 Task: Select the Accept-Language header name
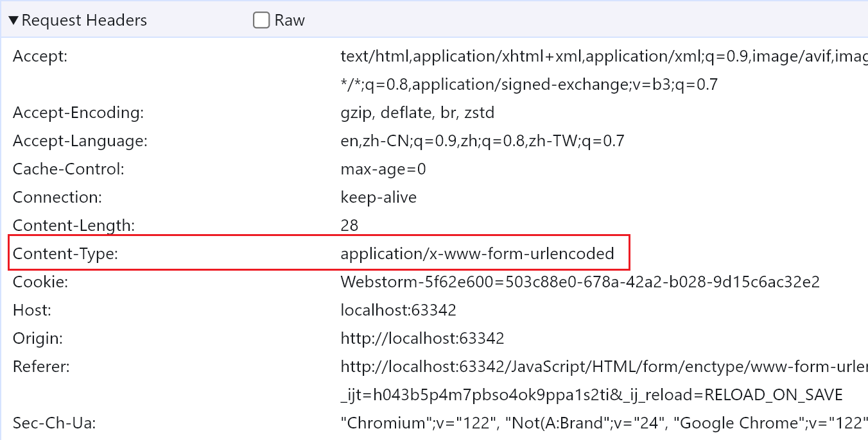[80, 141]
